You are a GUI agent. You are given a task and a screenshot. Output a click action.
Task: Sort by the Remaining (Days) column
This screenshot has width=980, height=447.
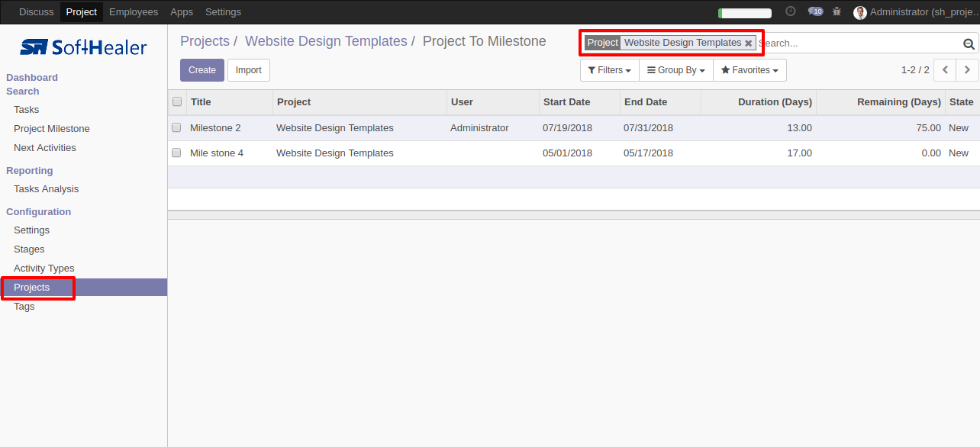[x=881, y=102]
